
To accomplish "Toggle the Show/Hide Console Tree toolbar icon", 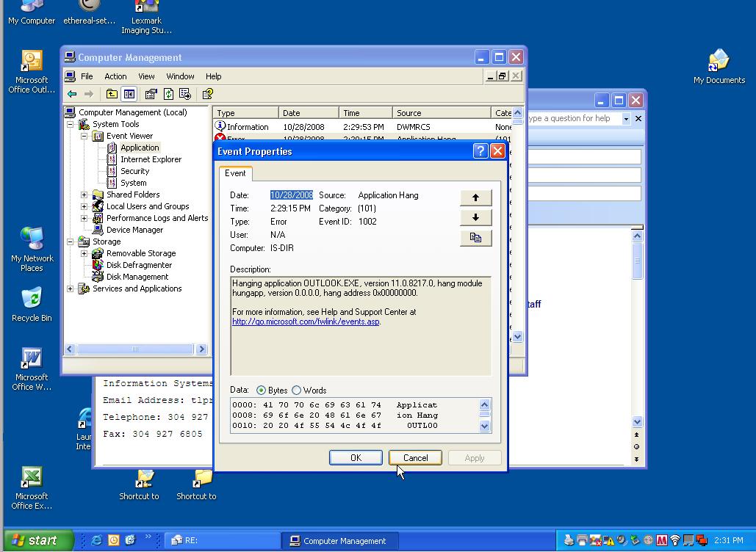I will [129, 94].
